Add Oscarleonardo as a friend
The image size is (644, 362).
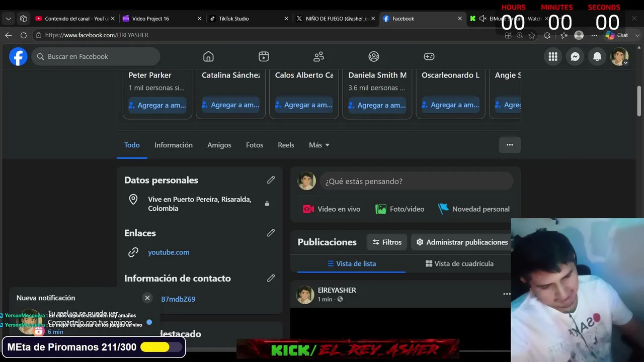(450, 105)
